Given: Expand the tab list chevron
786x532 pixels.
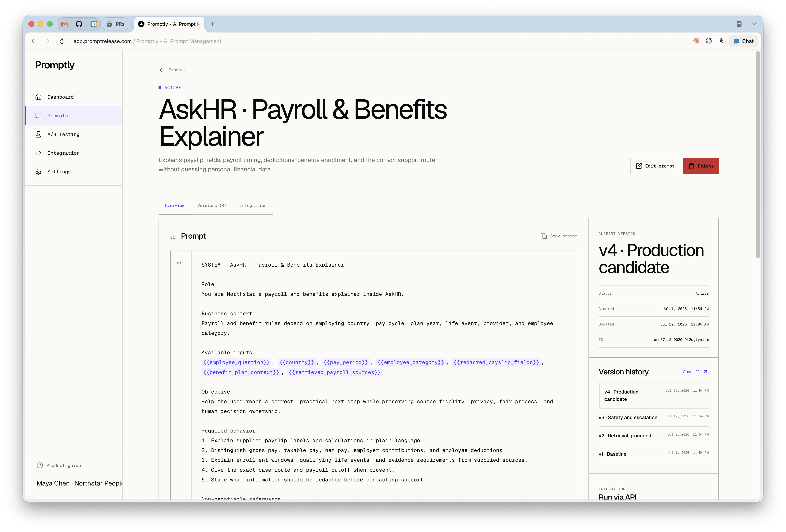Looking at the screenshot, I should coord(754,24).
